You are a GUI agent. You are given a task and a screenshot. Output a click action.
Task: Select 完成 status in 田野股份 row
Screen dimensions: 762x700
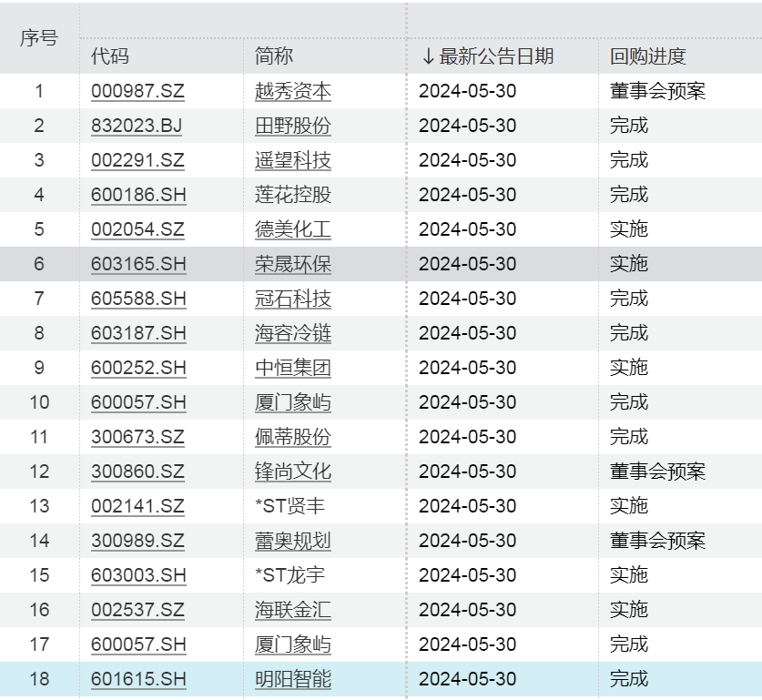point(629,126)
